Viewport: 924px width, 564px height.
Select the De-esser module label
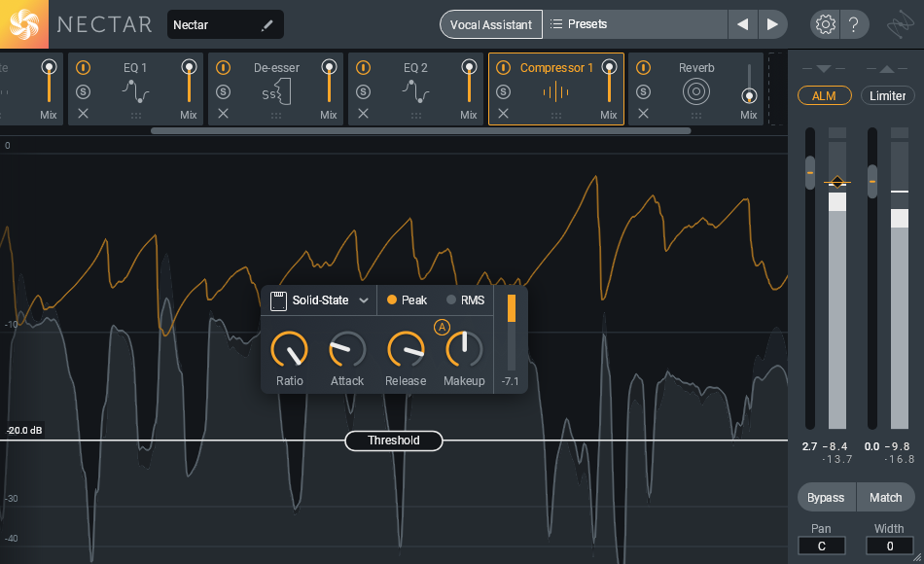276,68
